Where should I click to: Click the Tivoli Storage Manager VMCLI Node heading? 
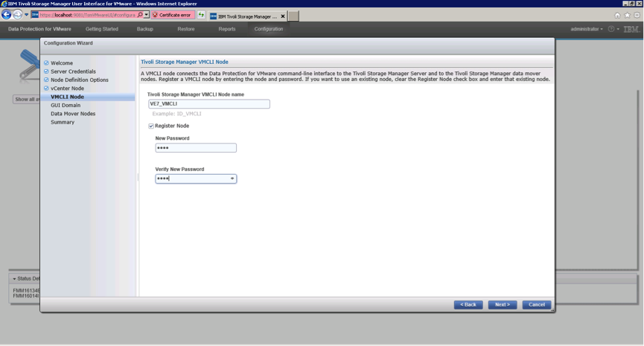pyautogui.click(x=185, y=62)
